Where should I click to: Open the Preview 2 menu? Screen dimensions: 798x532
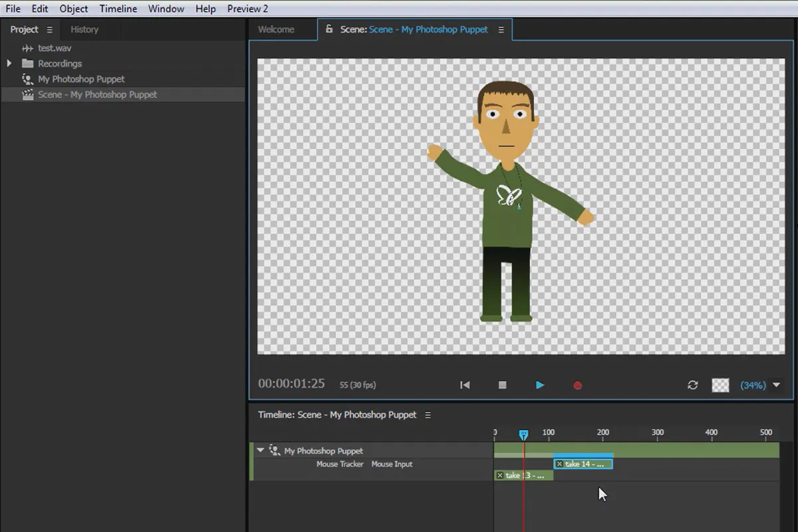pos(247,9)
